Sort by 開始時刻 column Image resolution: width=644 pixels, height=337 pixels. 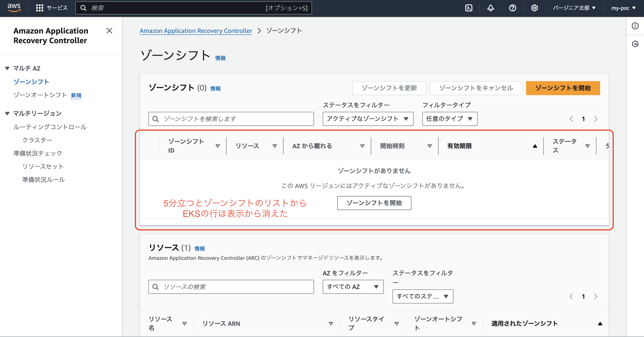(x=430, y=146)
